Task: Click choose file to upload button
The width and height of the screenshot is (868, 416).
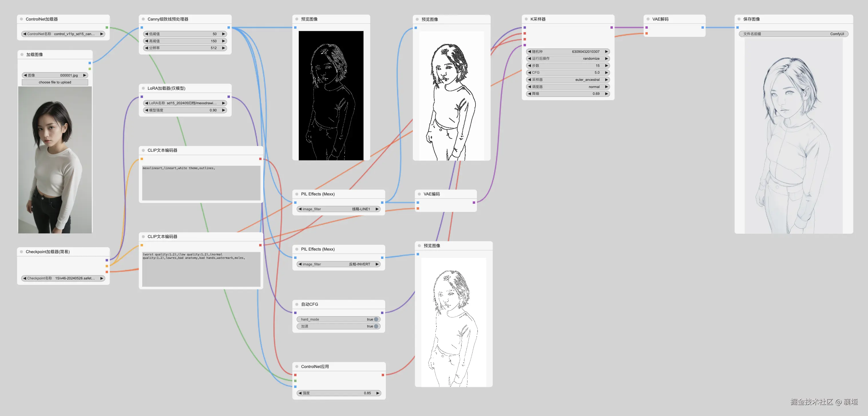Action: [55, 82]
